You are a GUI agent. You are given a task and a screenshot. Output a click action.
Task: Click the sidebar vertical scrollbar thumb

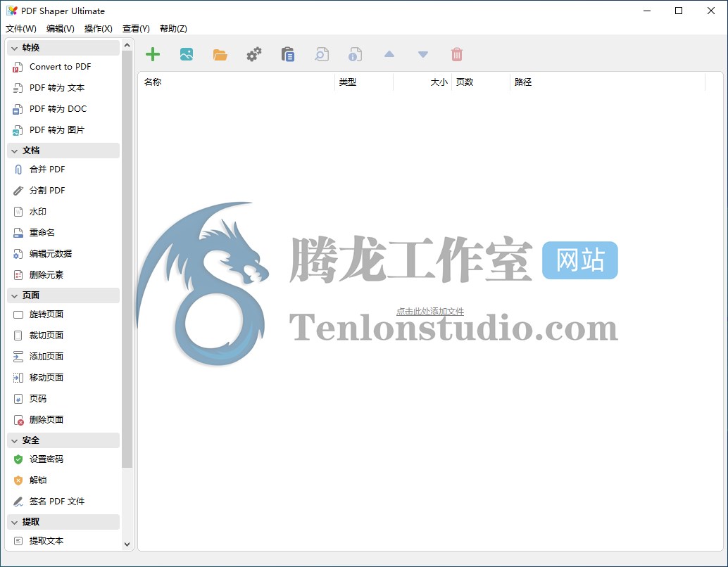(x=127, y=260)
